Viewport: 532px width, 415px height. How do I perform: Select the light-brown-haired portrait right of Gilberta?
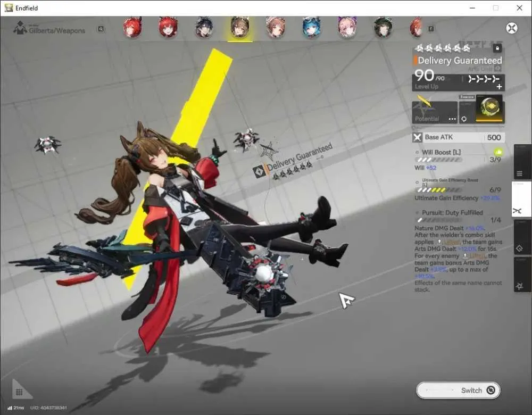click(x=276, y=28)
